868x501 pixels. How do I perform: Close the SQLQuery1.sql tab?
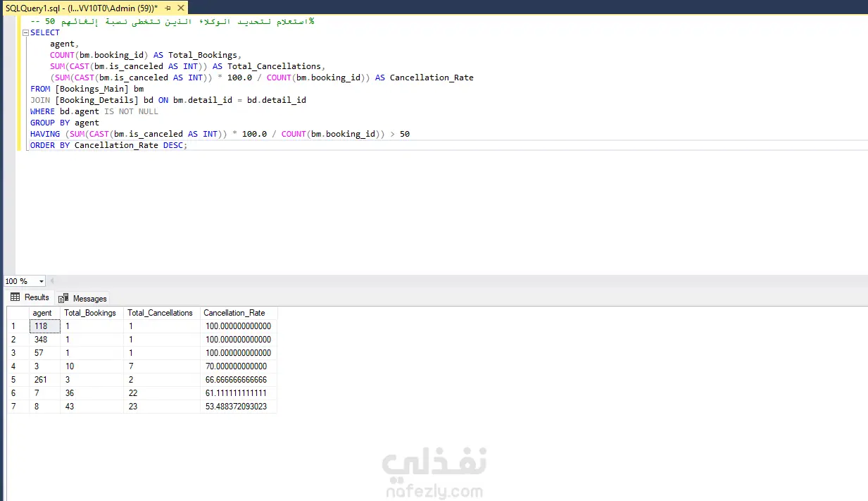180,7
